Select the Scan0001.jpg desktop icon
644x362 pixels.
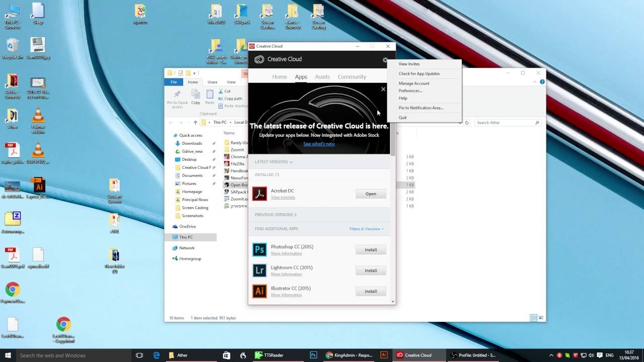pyautogui.click(x=38, y=49)
